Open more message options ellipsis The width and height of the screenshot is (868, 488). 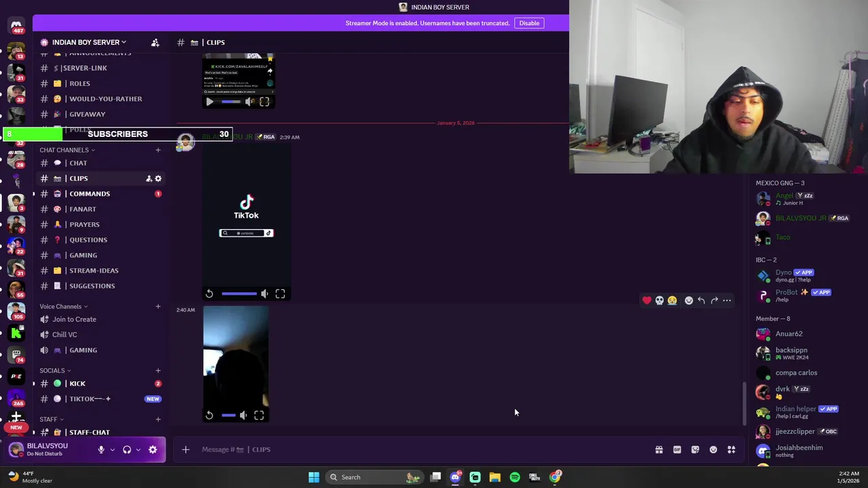click(727, 300)
